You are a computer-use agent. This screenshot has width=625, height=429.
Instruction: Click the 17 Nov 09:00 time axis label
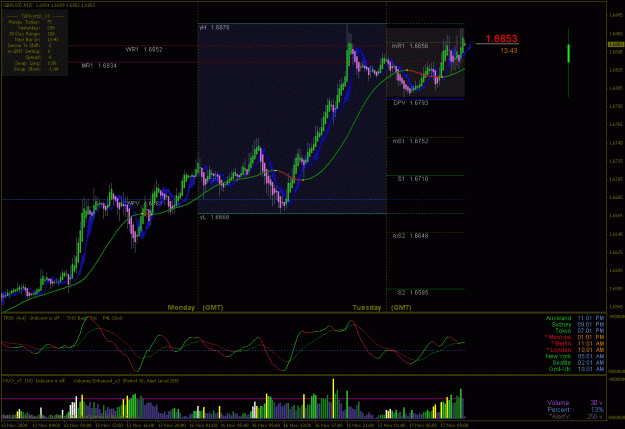tap(455, 425)
